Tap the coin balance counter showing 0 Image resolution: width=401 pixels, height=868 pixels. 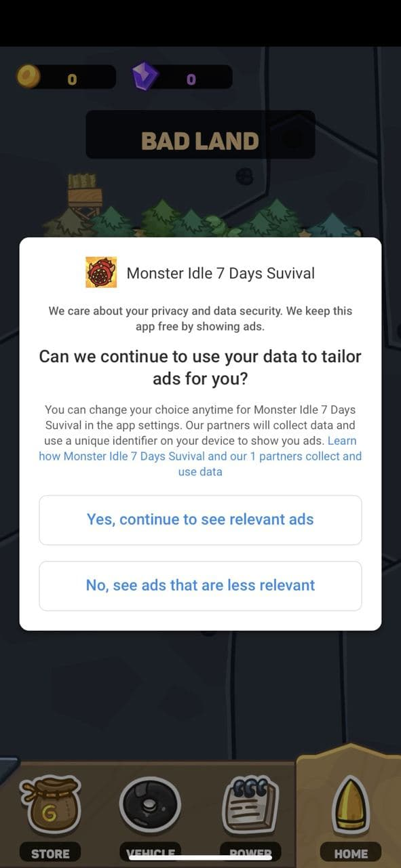(x=72, y=79)
